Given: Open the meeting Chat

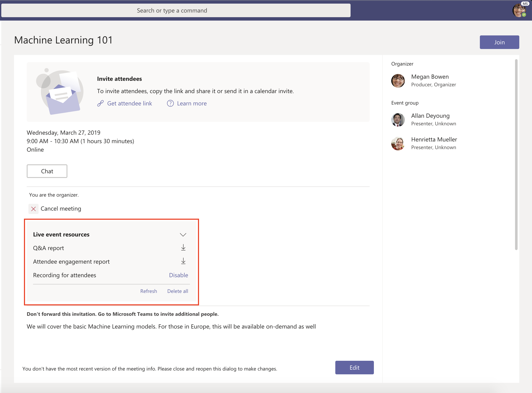Looking at the screenshot, I should click(x=47, y=171).
